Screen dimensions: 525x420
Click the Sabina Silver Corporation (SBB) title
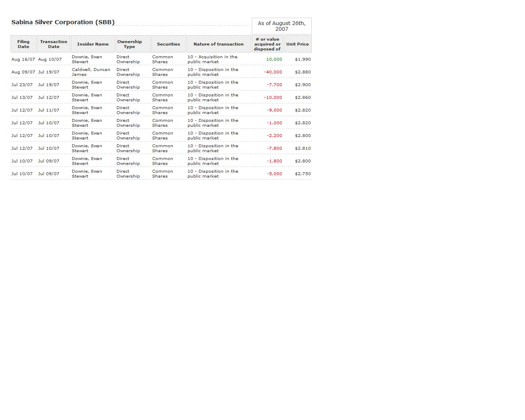63,22
